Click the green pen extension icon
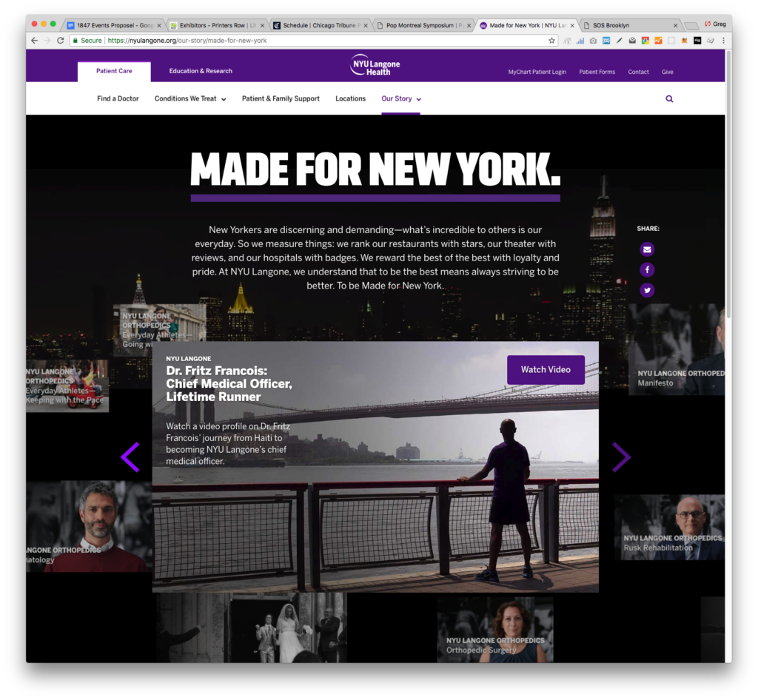Image resolution: width=758 pixels, height=700 pixels. coord(620,41)
